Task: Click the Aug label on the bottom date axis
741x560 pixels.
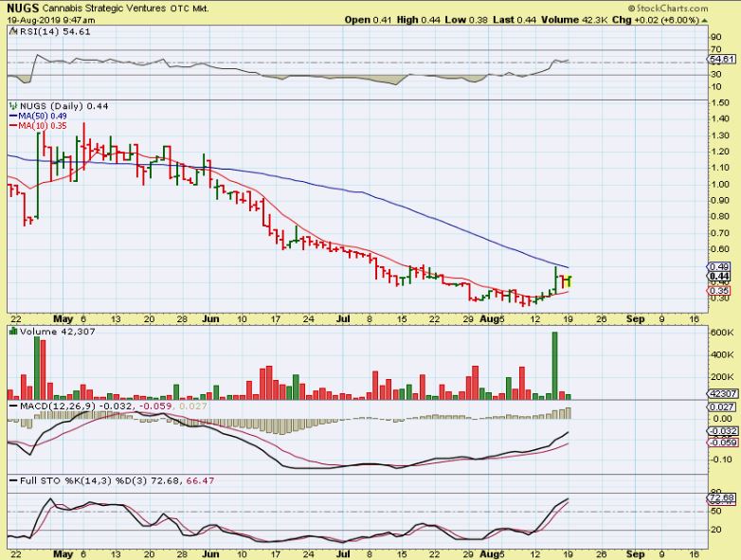Action: tap(488, 554)
